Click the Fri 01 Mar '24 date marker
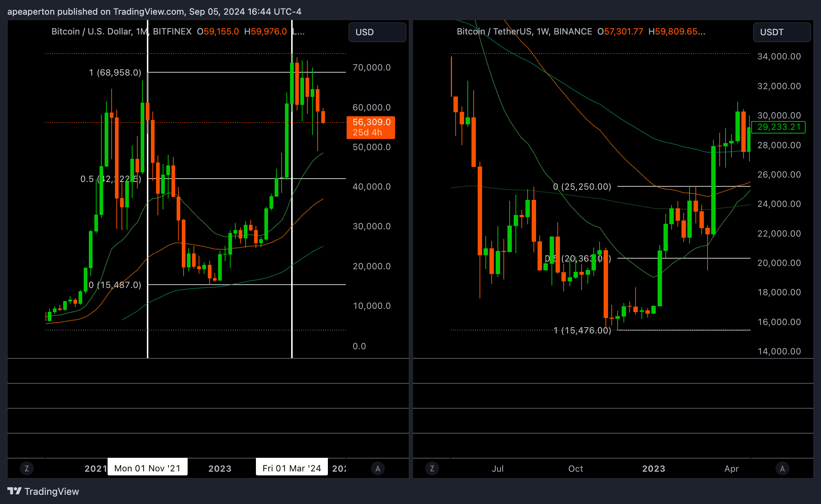This screenshot has width=821, height=504. [292, 468]
